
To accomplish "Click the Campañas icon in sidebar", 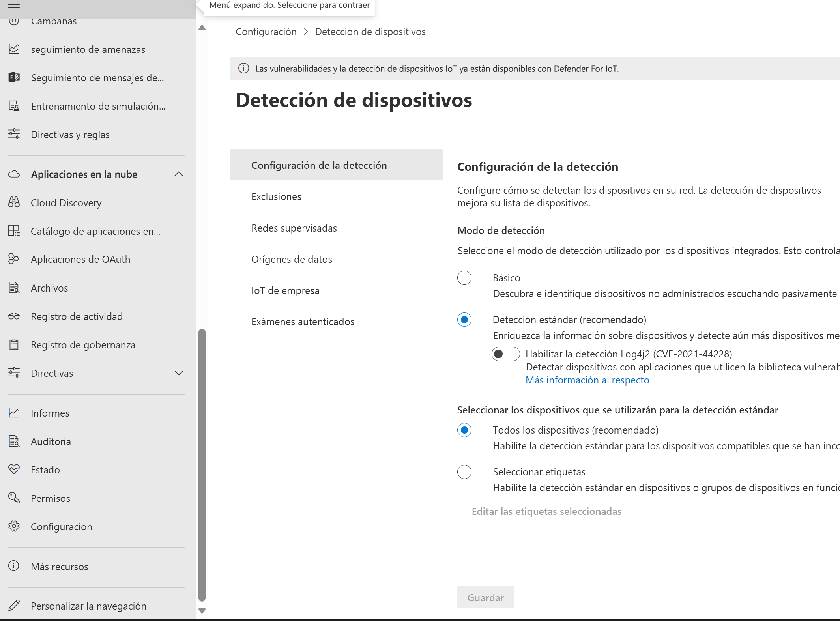I will point(15,21).
